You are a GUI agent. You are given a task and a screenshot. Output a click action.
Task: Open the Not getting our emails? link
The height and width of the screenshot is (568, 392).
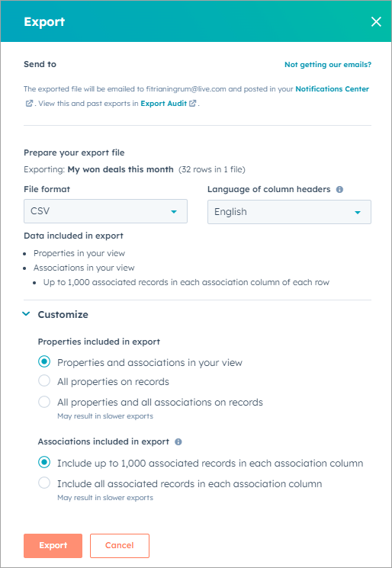point(328,65)
